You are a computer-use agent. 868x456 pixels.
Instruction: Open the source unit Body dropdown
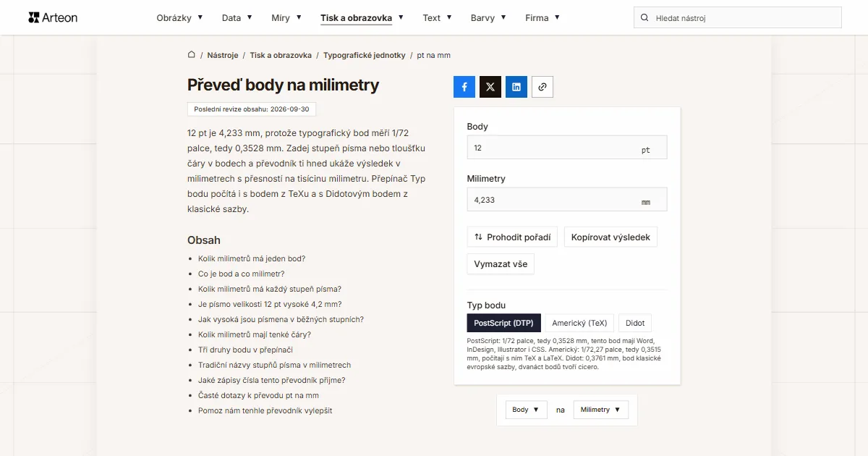(526, 410)
